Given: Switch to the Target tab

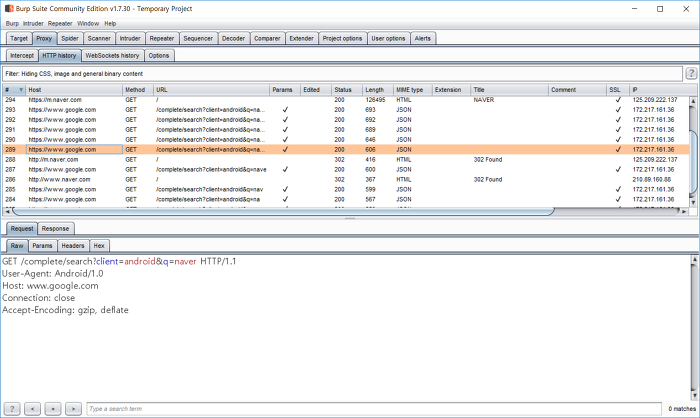Looking at the screenshot, I should tap(19, 38).
